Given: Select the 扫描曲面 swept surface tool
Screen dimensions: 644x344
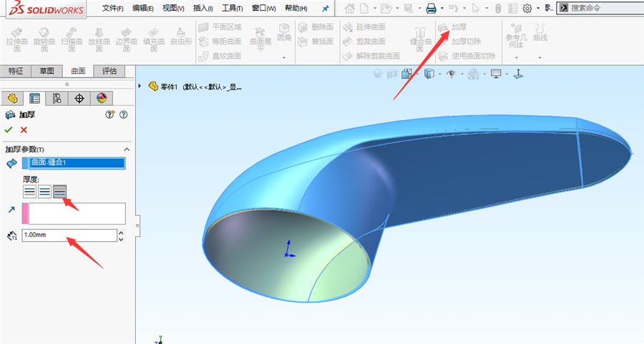Looking at the screenshot, I should pyautogui.click(x=72, y=39).
